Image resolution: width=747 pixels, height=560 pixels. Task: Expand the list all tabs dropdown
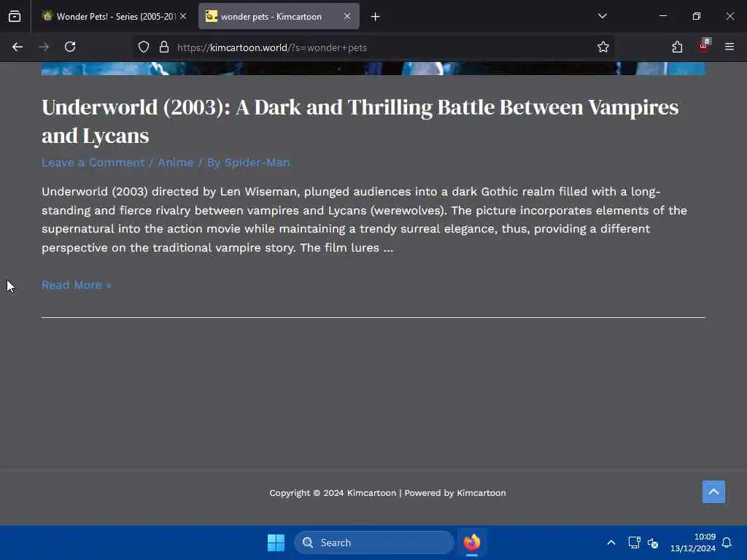coord(603,16)
